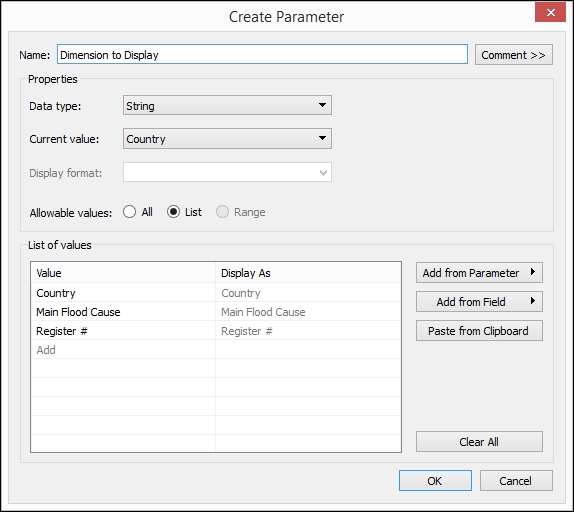Expand the Comment section
574x512 pixels.
click(514, 55)
